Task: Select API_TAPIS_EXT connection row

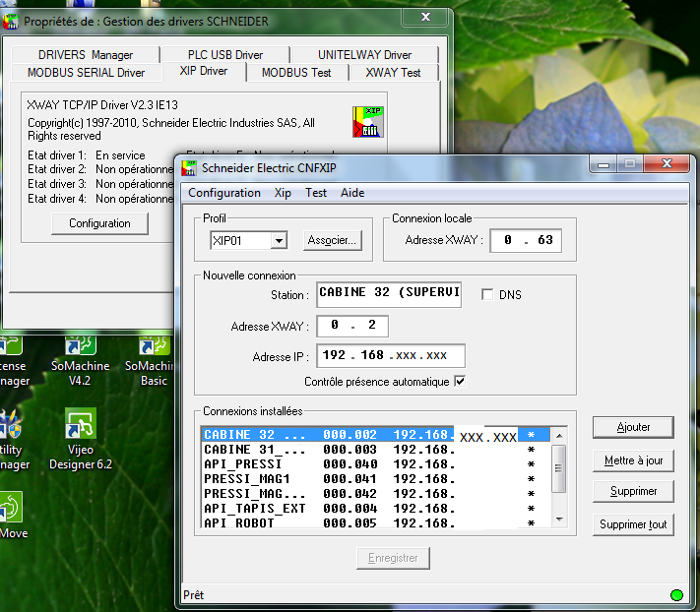Action: (x=376, y=509)
